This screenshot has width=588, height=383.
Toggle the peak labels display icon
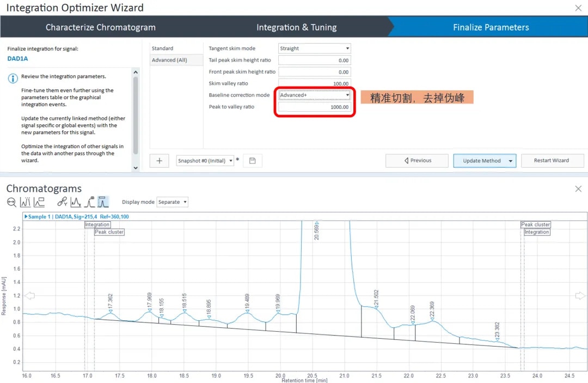(25, 202)
